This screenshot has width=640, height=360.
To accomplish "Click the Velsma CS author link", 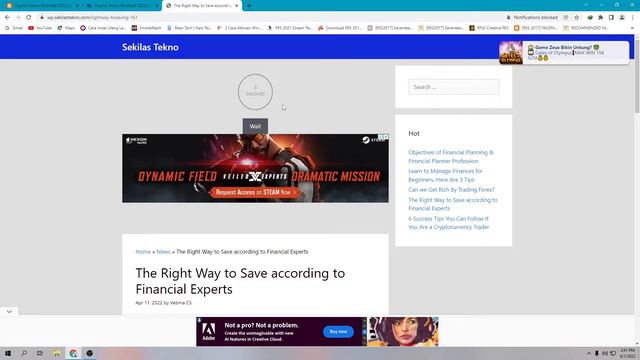I will coord(180,303).
